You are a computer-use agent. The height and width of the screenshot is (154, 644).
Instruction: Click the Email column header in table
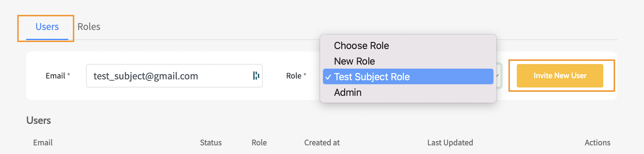43,143
